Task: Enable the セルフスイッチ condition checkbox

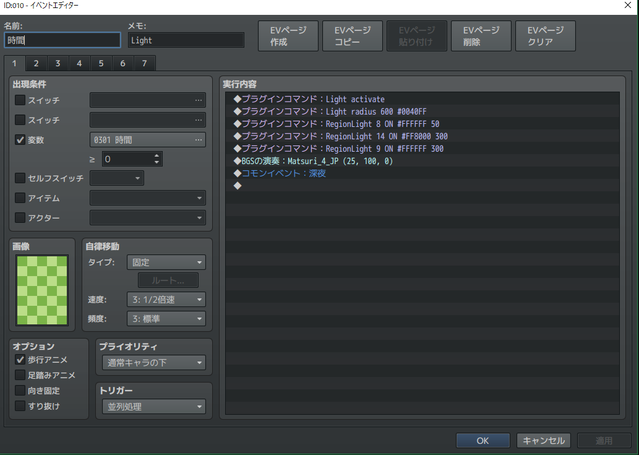Action: pos(20,178)
